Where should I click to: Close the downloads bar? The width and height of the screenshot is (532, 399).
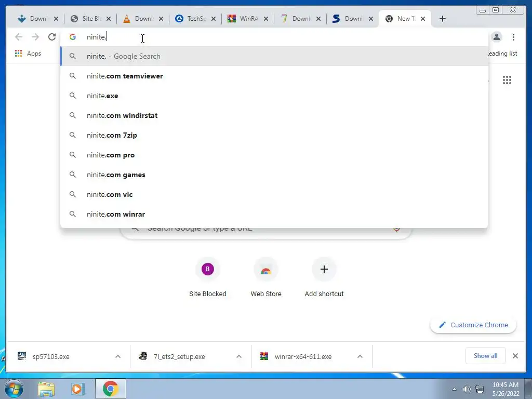[515, 355]
